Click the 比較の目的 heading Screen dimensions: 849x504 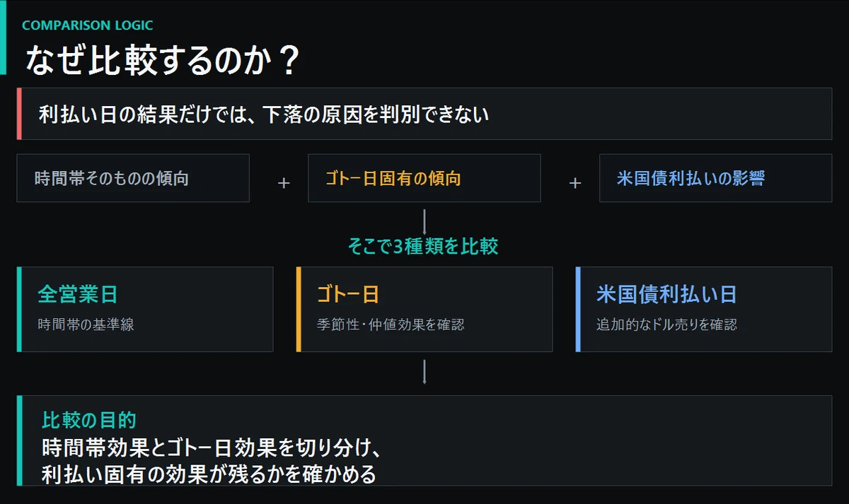click(88, 420)
